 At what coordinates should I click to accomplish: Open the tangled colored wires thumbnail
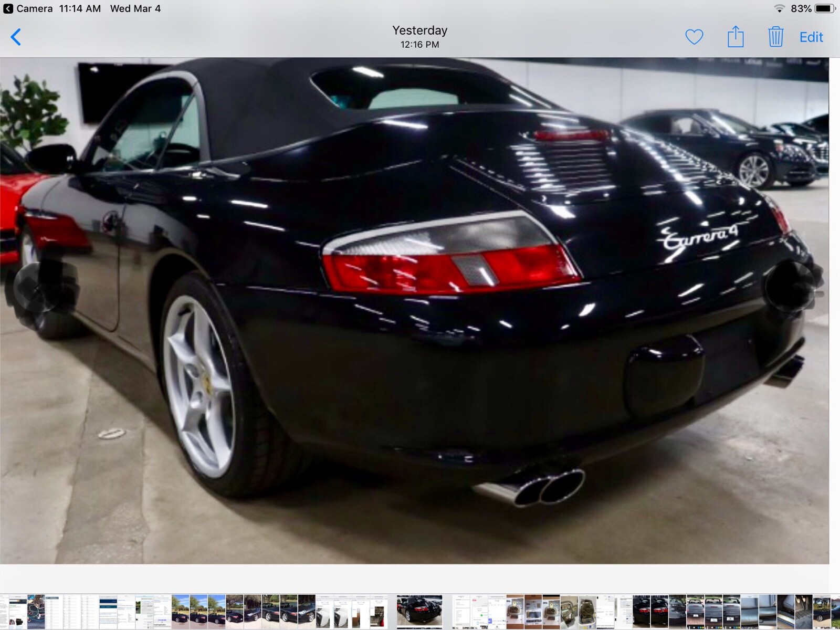tap(36, 612)
